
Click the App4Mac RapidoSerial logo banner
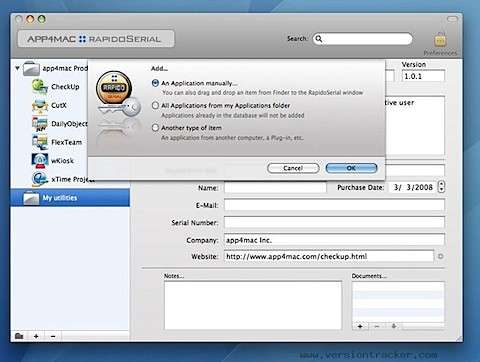coord(96,39)
